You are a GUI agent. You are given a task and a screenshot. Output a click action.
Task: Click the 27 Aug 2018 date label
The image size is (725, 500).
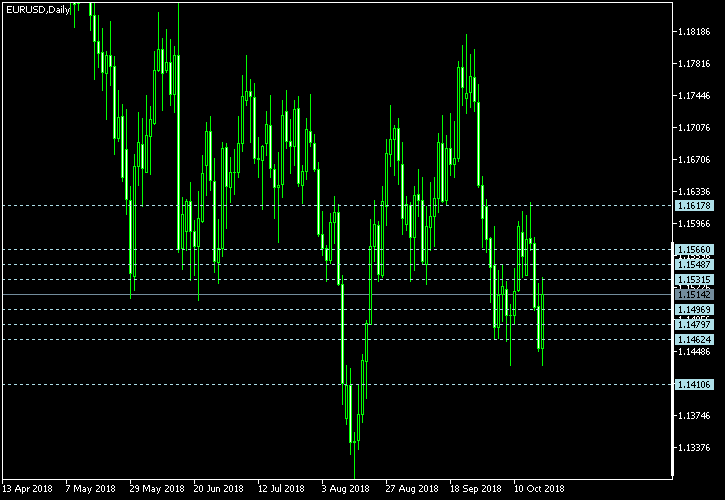point(412,489)
